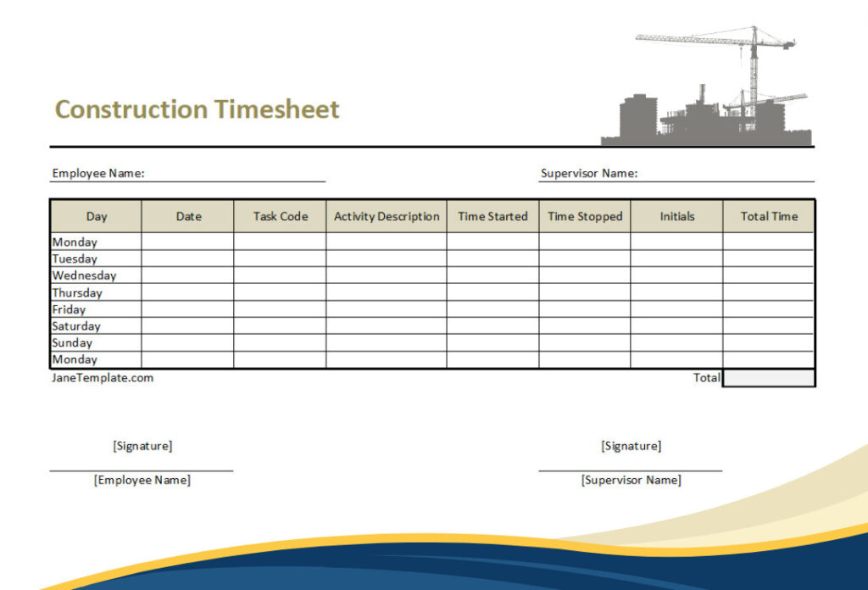
Task: Click Friday's Total Time cell
Action: click(x=769, y=309)
